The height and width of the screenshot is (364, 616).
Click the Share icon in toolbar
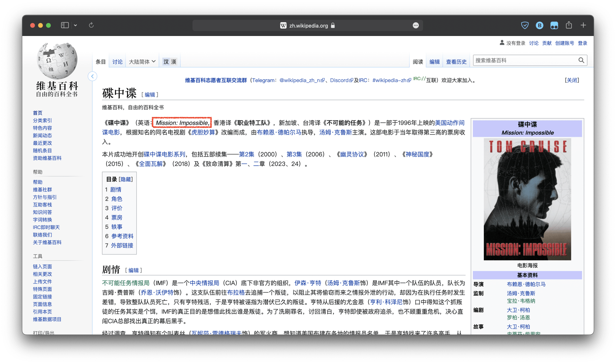(569, 25)
